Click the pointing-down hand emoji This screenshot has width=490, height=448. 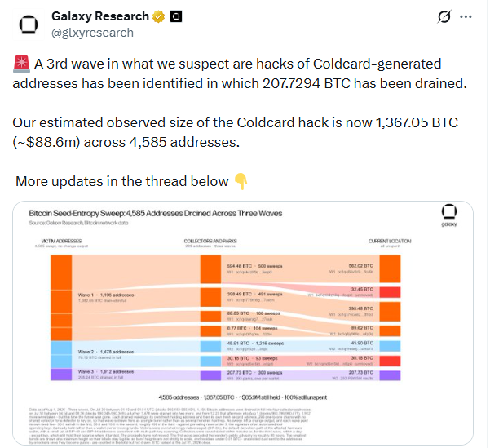(x=241, y=181)
